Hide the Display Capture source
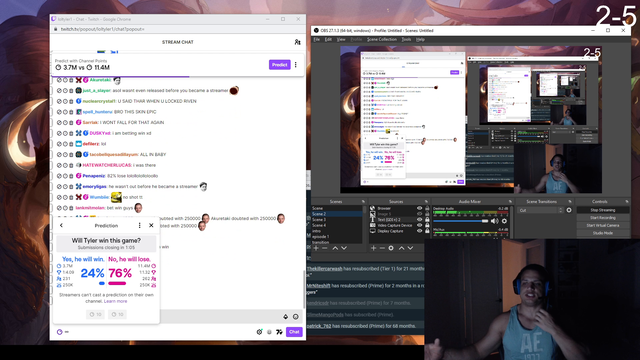The height and width of the screenshot is (360, 640). click(x=419, y=231)
